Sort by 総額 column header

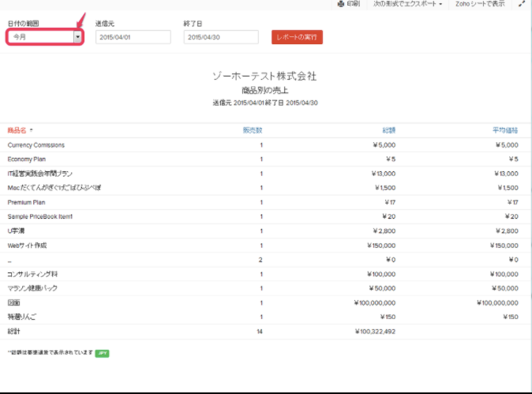(x=388, y=130)
